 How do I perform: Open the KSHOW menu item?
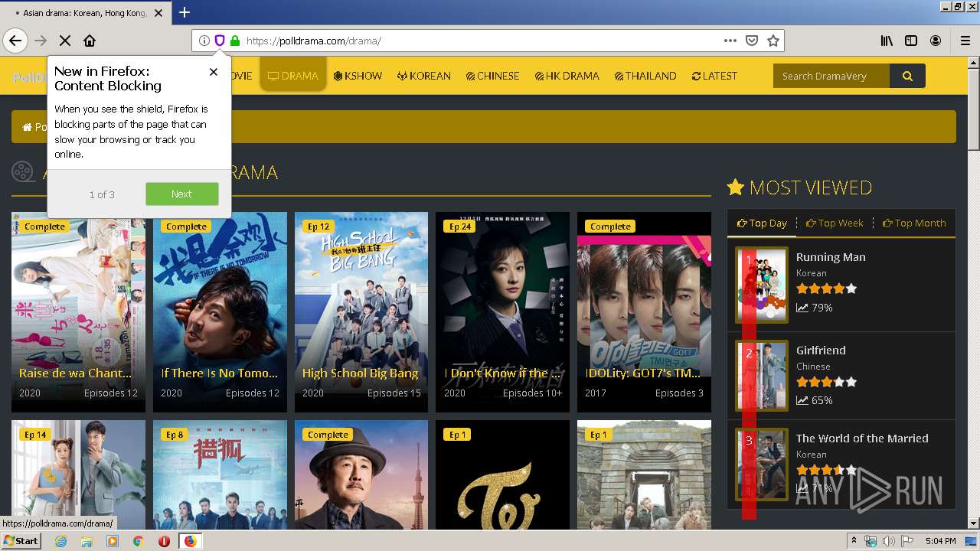point(358,76)
